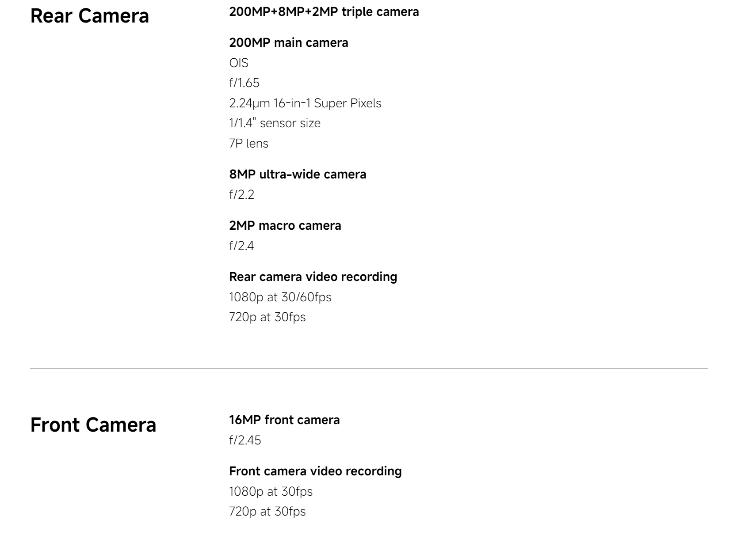Click the Rear Camera section heading

(x=90, y=16)
